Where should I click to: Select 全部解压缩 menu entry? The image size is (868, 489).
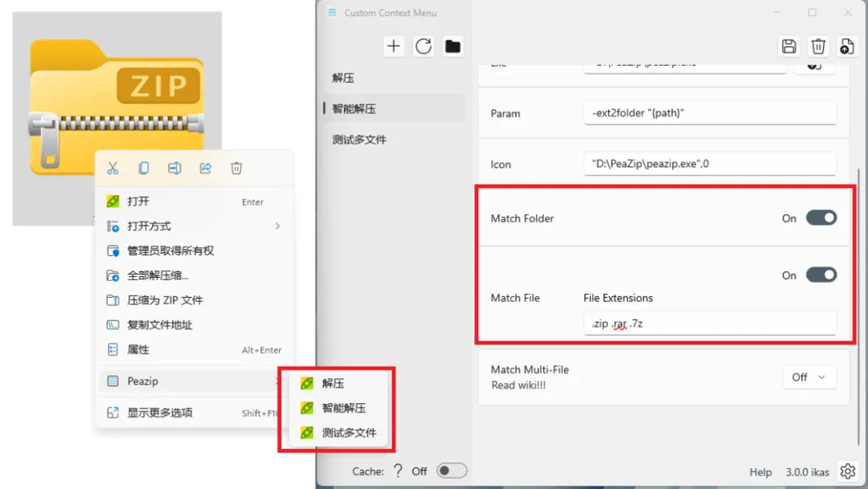click(x=195, y=275)
